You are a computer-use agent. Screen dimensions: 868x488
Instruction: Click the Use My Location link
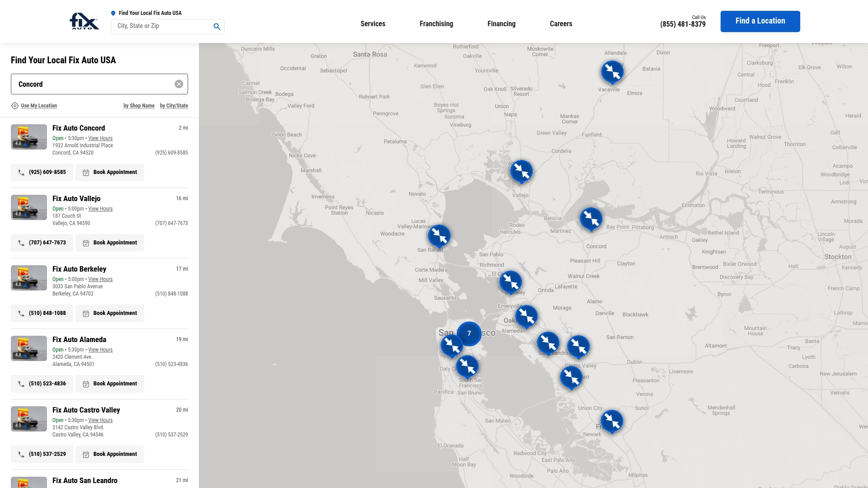tap(39, 106)
